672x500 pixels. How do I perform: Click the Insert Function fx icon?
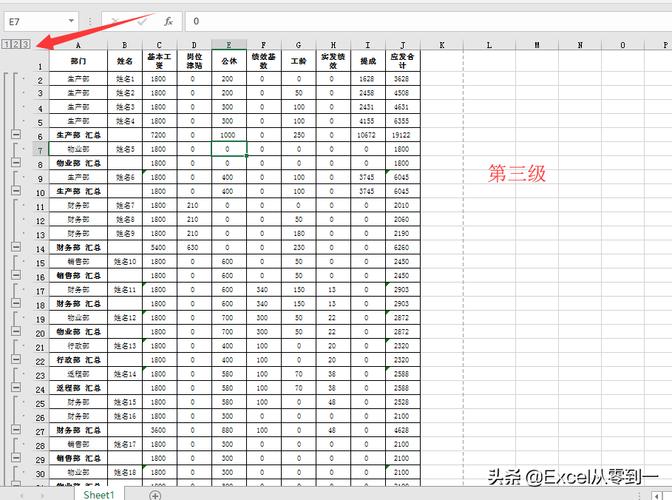tap(168, 21)
